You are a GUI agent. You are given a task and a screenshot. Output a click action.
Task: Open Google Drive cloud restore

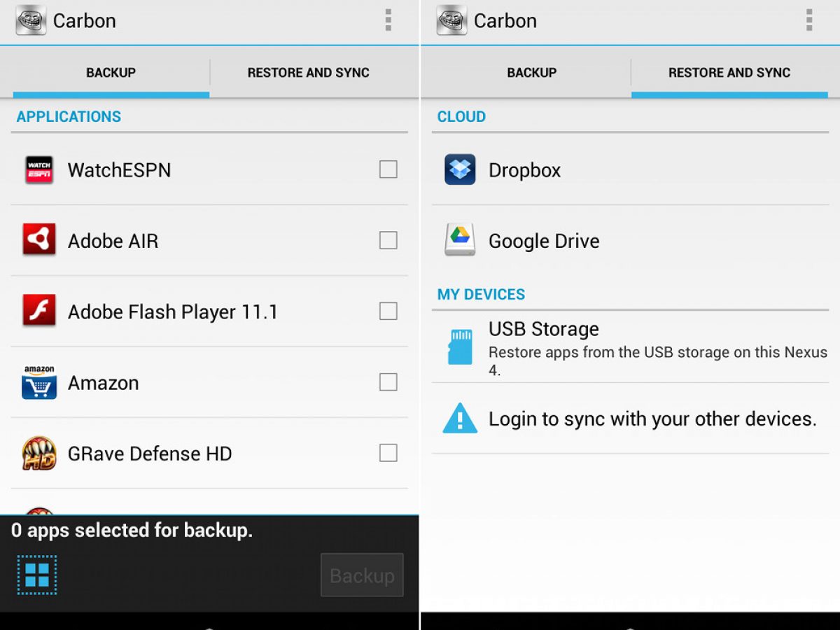point(543,241)
